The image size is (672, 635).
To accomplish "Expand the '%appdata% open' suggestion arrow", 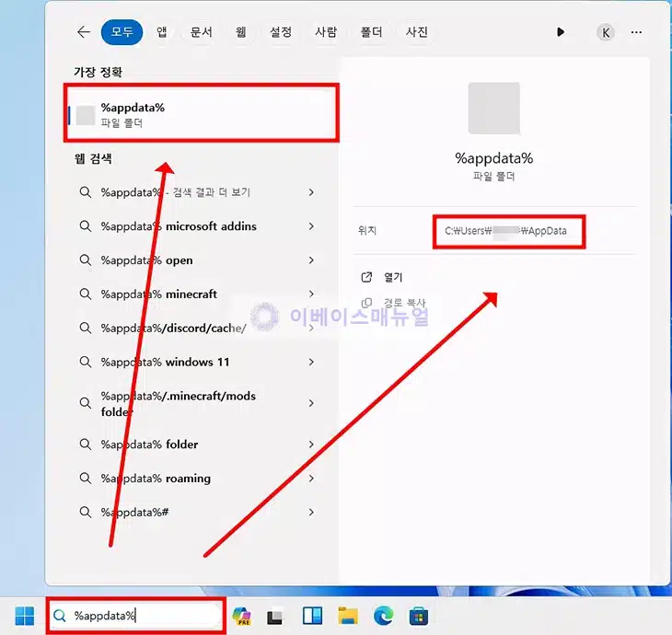I will click(311, 260).
